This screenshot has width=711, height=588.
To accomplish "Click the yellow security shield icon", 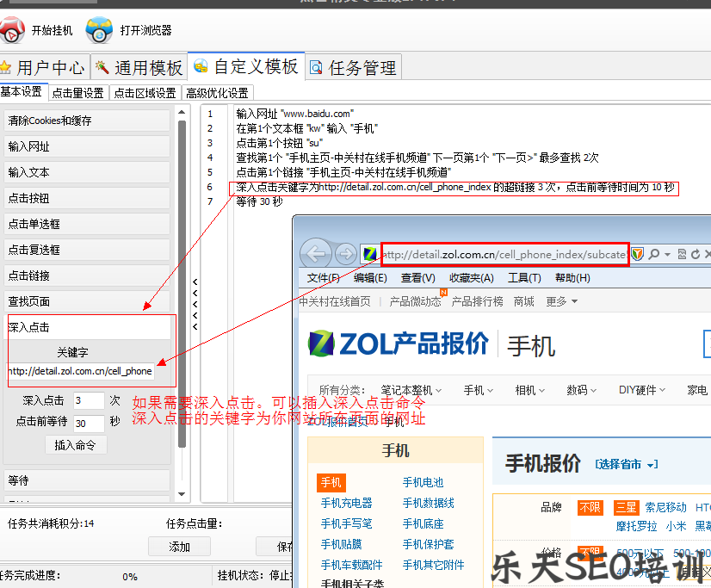I will click(637, 253).
